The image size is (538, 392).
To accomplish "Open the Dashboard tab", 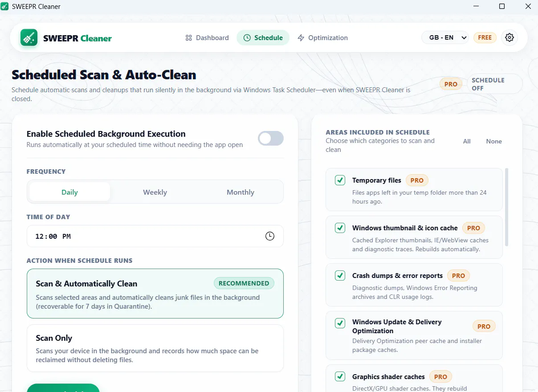I will pos(207,38).
